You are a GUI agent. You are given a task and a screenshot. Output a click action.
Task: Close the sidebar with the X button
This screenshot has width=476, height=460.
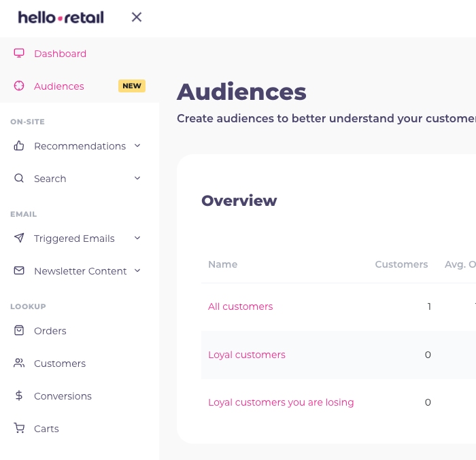point(137,17)
